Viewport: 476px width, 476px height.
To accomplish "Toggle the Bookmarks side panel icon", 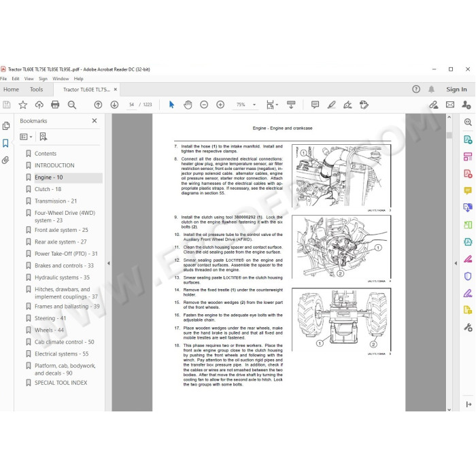I will [5, 143].
